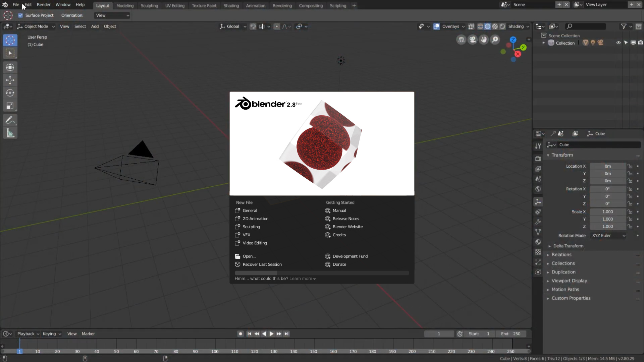Toggle viewport Overlays on or off
Screen dimensions: 644x362
tap(436, 26)
